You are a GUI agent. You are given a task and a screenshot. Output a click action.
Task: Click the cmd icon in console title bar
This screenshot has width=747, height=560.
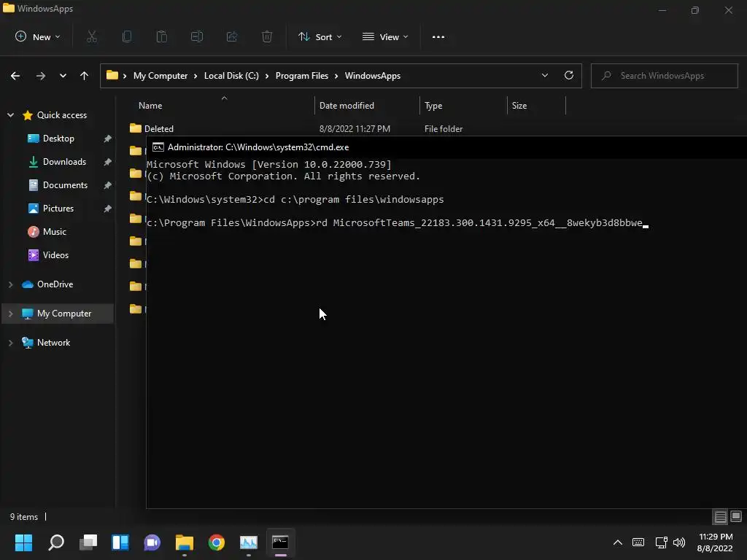pos(158,147)
